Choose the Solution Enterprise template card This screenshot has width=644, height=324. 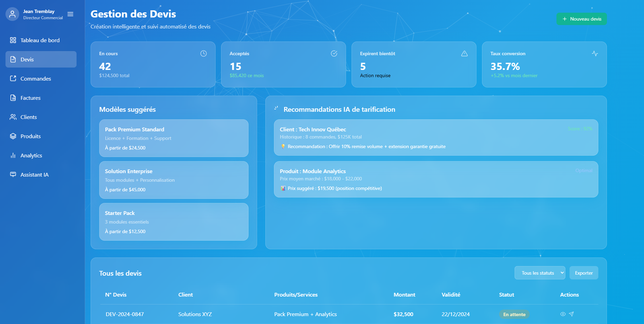173,180
